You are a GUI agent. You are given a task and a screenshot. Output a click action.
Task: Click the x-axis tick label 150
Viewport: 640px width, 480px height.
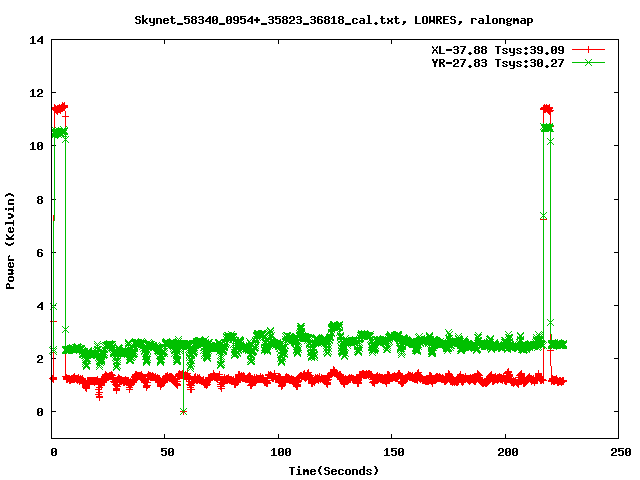pyautogui.click(x=394, y=452)
